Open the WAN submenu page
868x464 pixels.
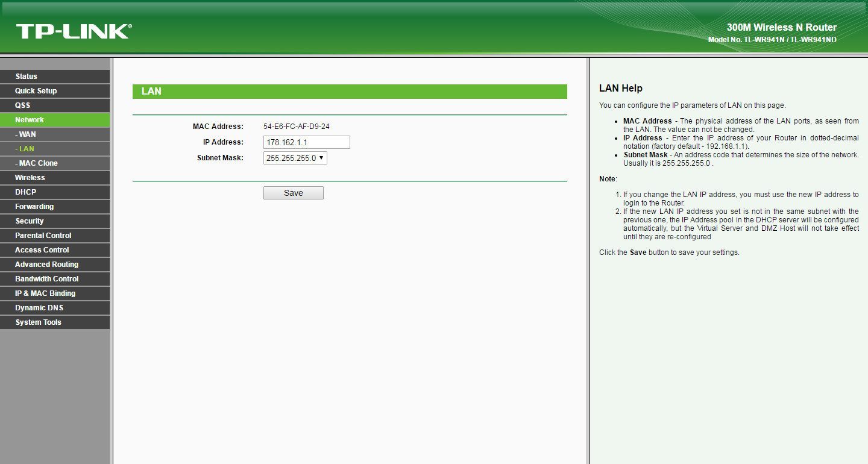[55, 134]
